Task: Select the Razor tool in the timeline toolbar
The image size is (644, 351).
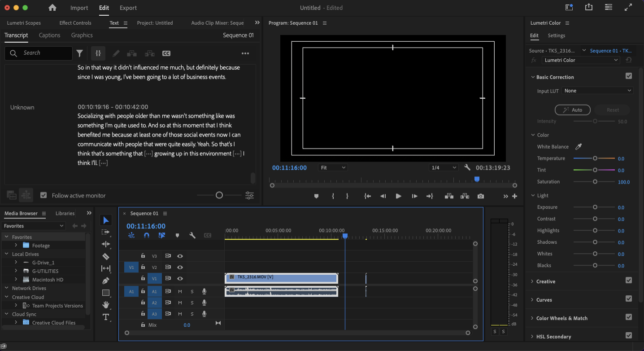Action: point(106,256)
